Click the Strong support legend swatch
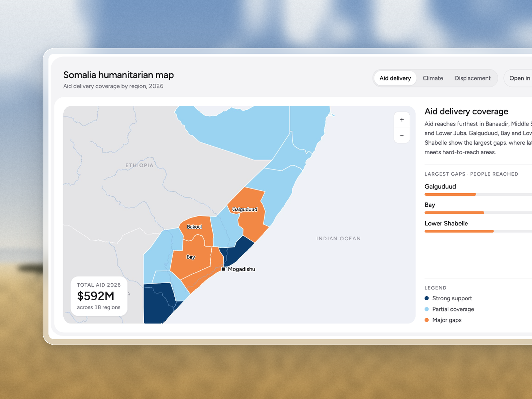This screenshot has height=399, width=532. tap(427, 298)
